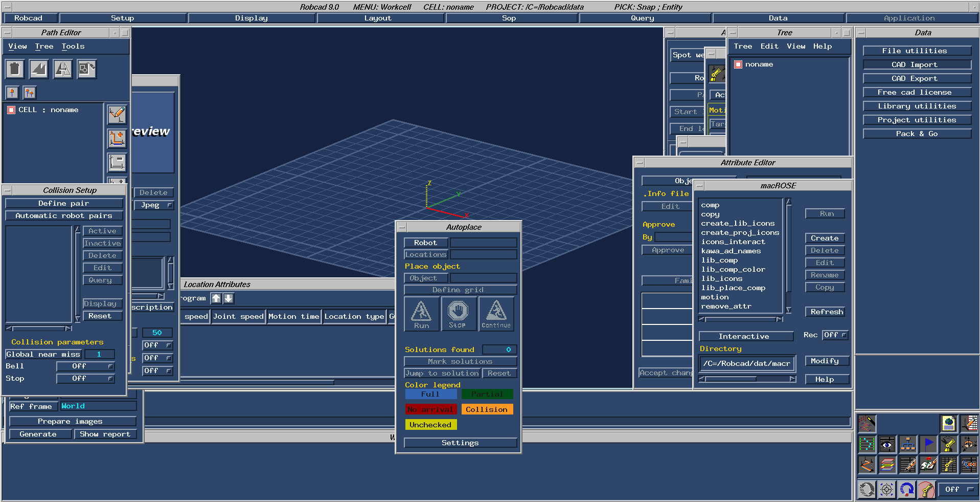Open the View menu in Path Editor
The height and width of the screenshot is (502, 980).
[x=18, y=46]
